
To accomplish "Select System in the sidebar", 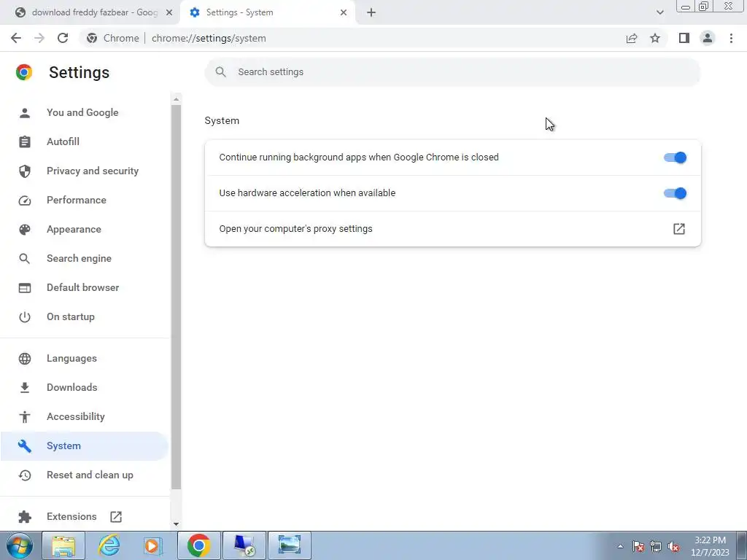I will tap(85, 446).
